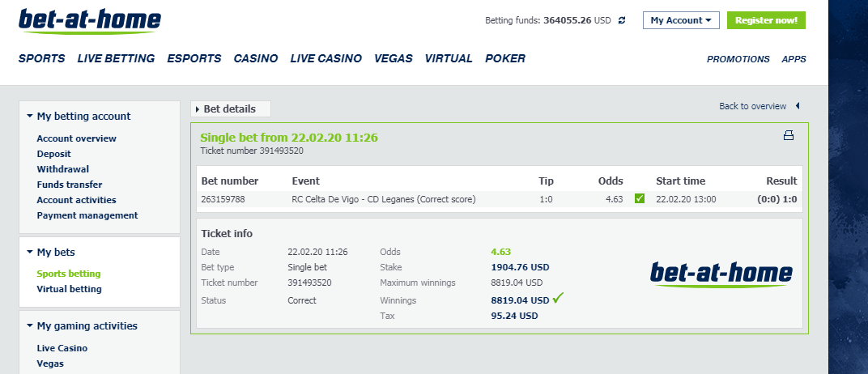Open the POKER menu item
Viewport: 868px width, 374px height.
tap(505, 58)
